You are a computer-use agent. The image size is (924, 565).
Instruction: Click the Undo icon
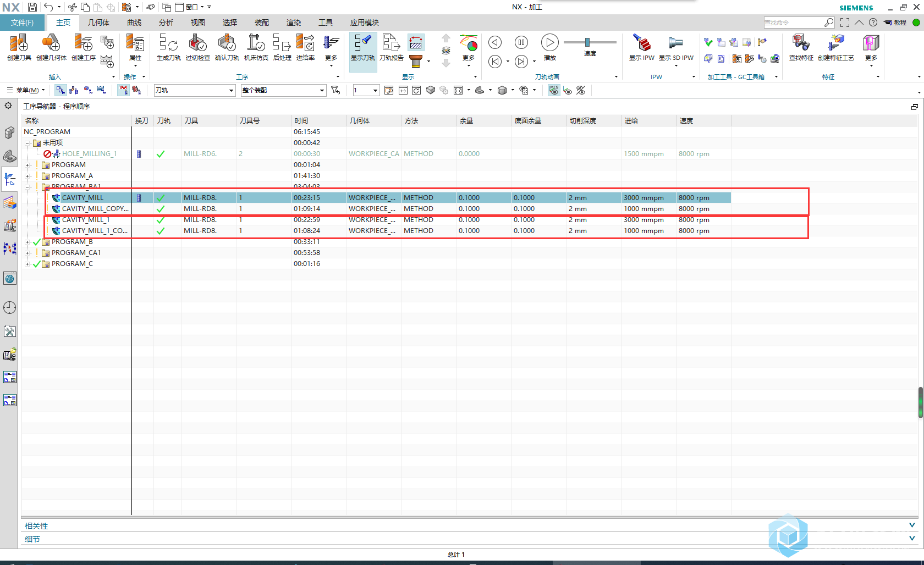point(49,7)
